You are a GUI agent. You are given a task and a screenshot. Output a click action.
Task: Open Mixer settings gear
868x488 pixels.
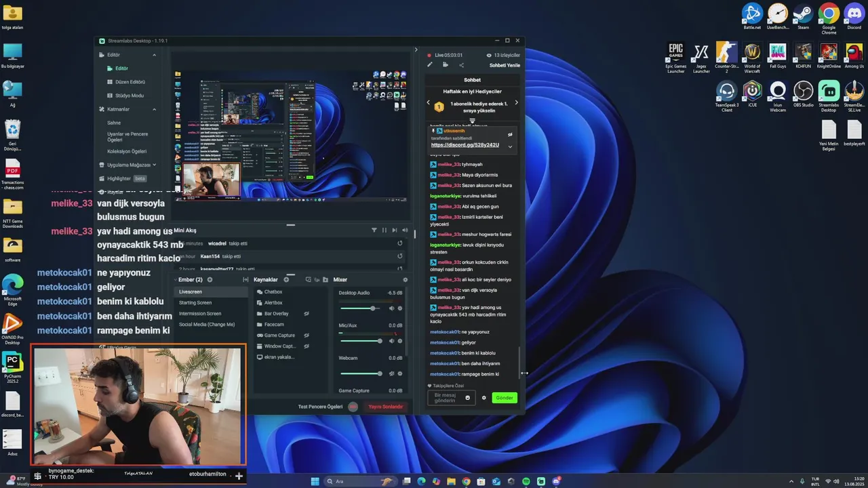tap(406, 279)
